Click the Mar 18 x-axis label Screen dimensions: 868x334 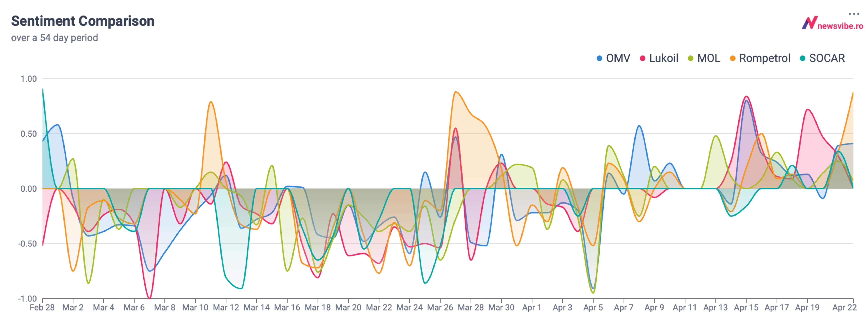point(318,308)
